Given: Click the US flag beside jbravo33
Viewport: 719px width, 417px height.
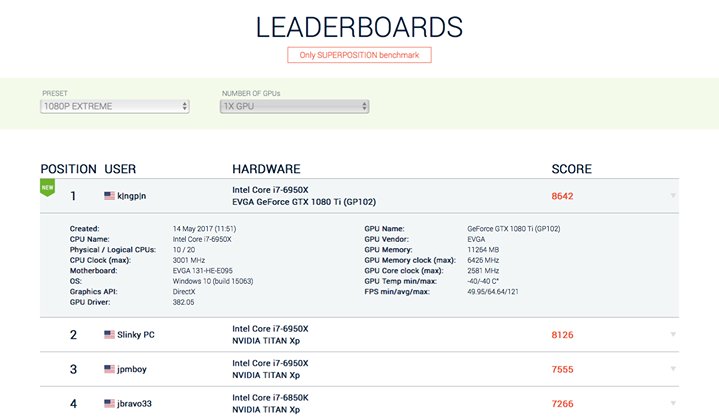Looking at the screenshot, I should click(109, 403).
